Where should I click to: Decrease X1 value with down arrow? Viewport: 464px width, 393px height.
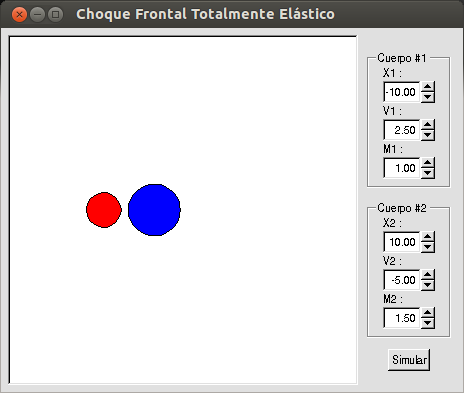(428, 97)
